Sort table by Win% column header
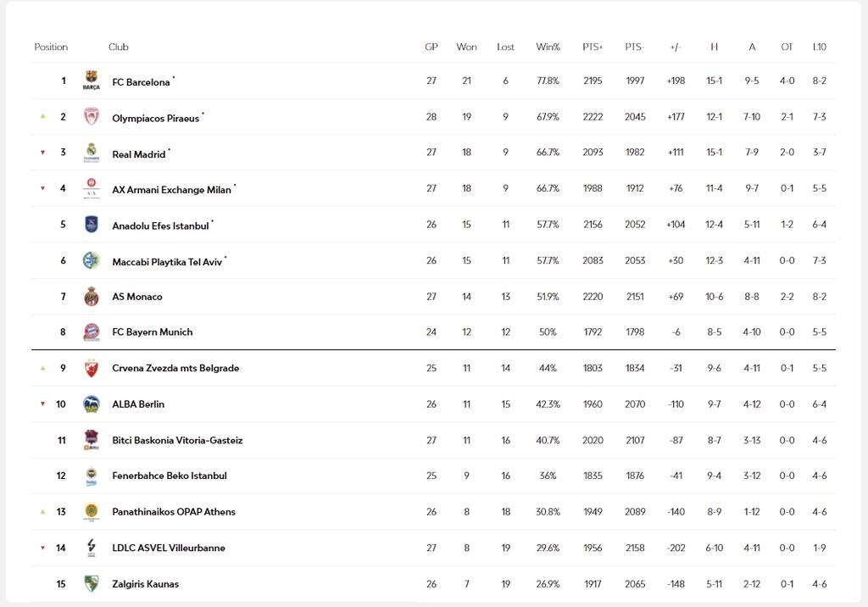The height and width of the screenshot is (607, 868). (x=548, y=47)
